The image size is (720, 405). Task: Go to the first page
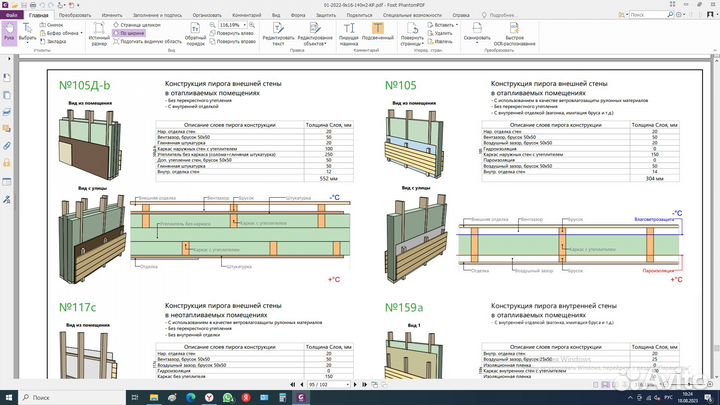pos(292,384)
